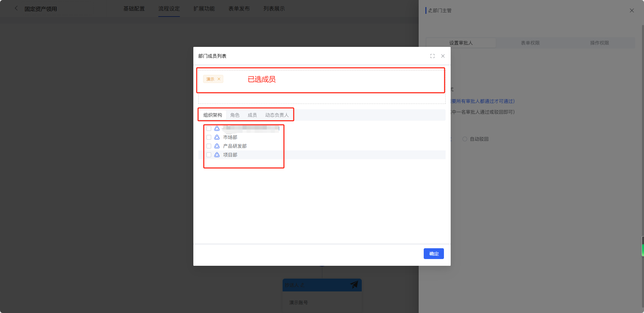The image size is (644, 313).
Task: Open the 表单权限 tab in side panel
Action: click(530, 43)
